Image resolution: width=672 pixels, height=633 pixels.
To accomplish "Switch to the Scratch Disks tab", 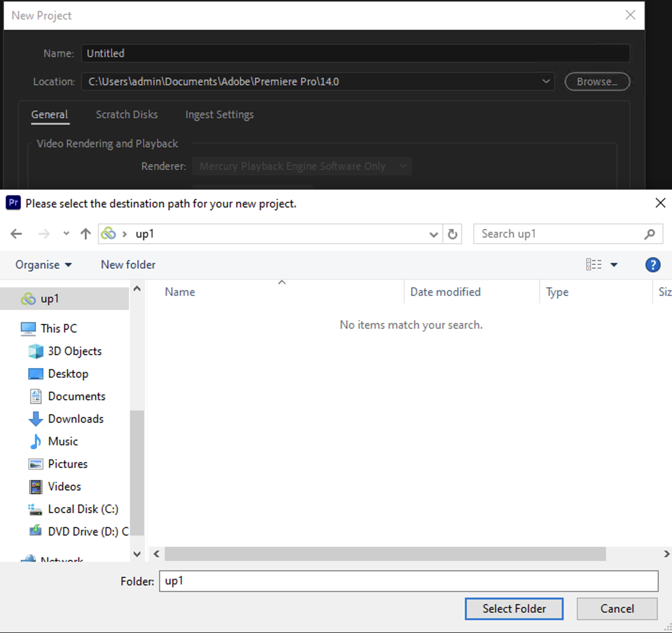I will pos(127,115).
